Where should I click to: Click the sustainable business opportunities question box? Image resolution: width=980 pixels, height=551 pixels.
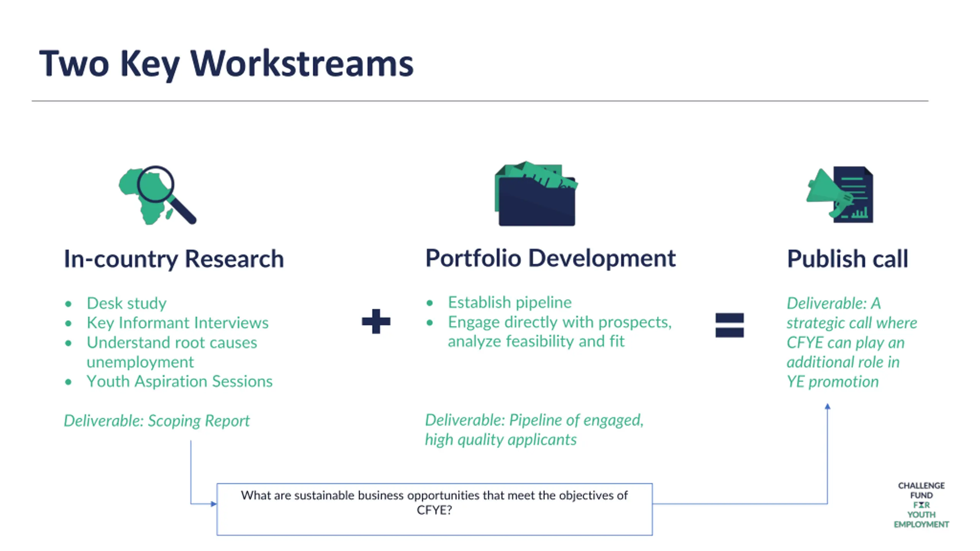[434, 509]
